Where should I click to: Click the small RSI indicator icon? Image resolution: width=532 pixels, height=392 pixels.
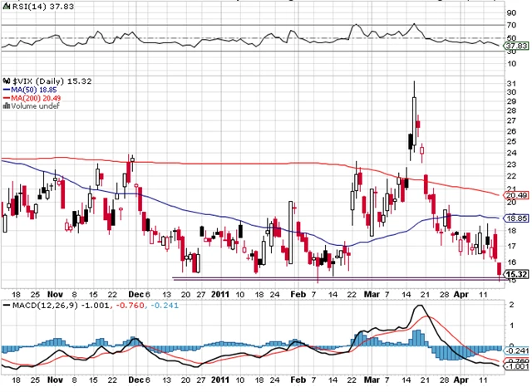7,7
